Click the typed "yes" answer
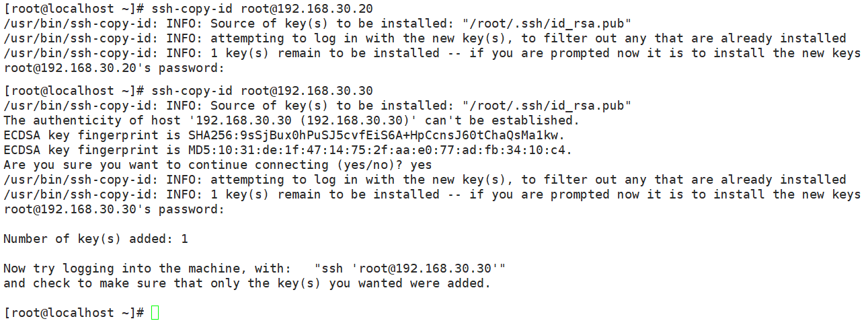This screenshot has width=868, height=321. [420, 165]
